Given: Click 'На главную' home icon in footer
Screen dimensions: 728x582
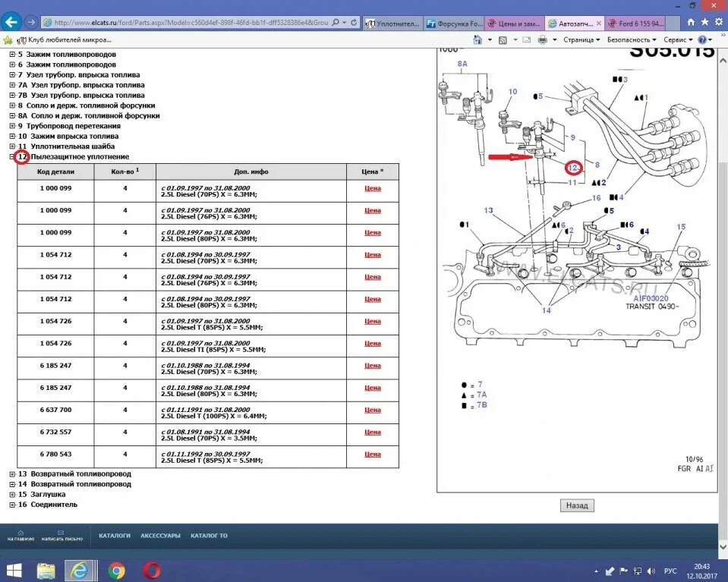Looking at the screenshot, I should (20, 533).
